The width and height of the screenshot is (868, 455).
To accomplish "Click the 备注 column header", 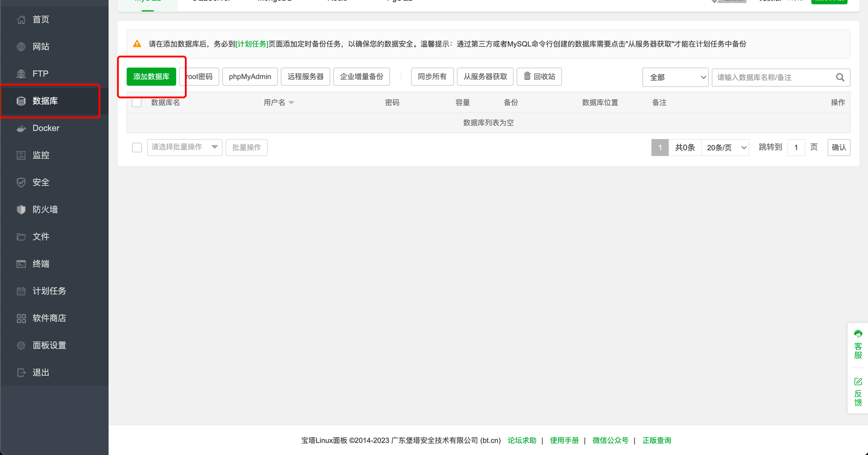I will click(659, 102).
